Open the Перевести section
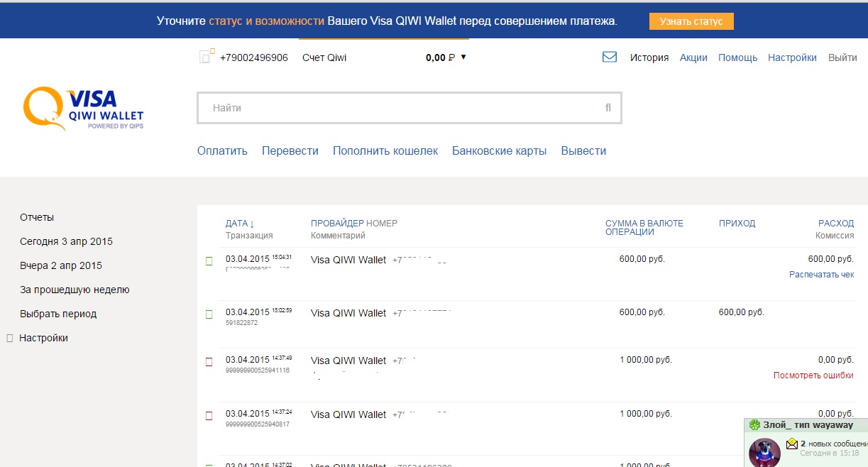This screenshot has width=868, height=467. 290,150
